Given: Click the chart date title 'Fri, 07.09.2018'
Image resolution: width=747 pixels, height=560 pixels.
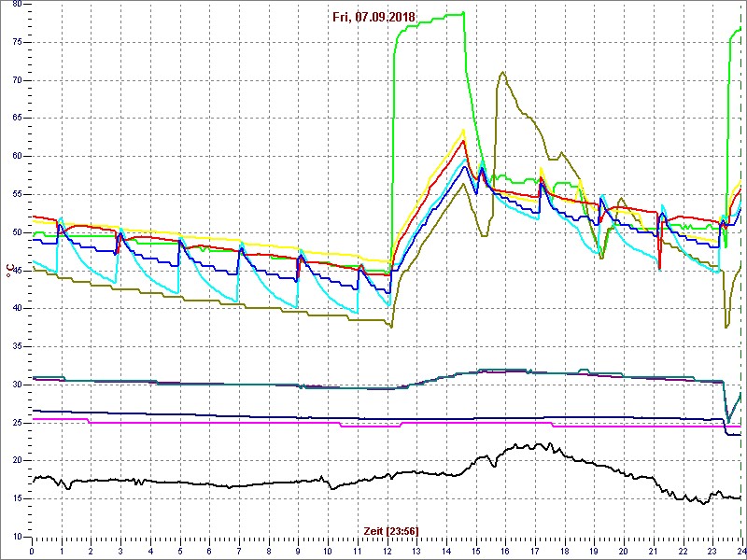Looking at the screenshot, I should (374, 17).
